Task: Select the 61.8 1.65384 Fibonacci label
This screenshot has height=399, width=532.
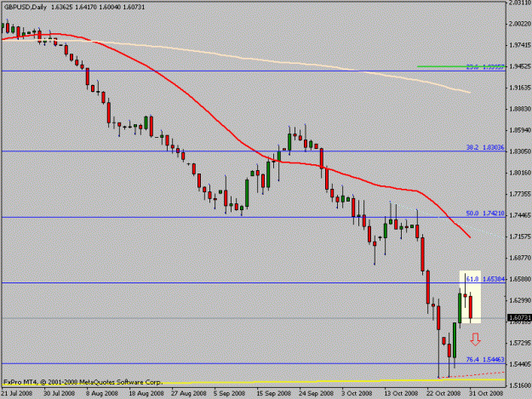Action: click(x=485, y=279)
